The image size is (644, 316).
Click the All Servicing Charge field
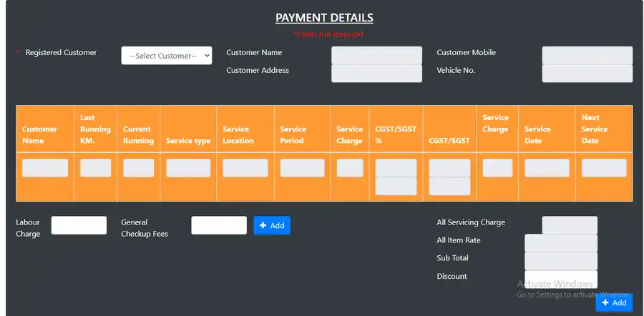[x=569, y=225]
